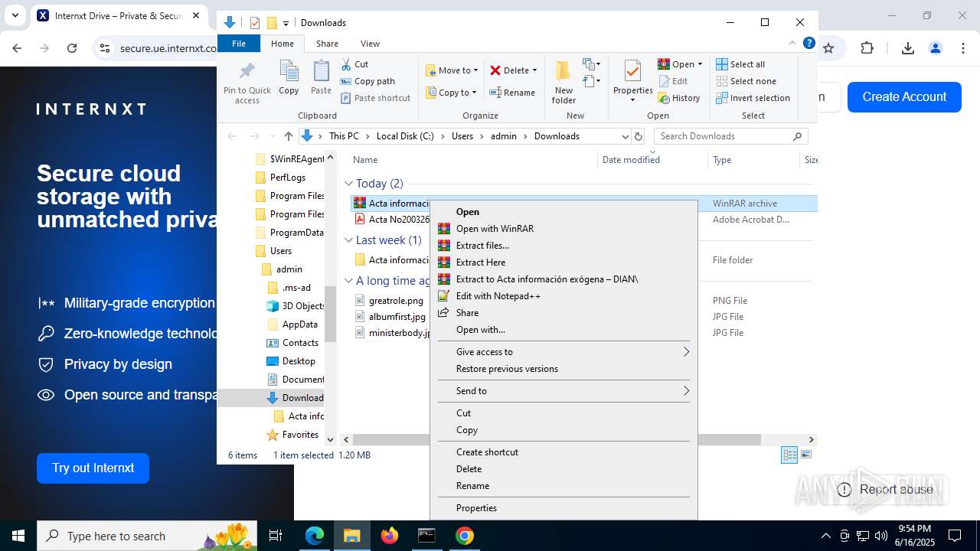
Task: Select Desktop in navigation tree
Action: [299, 361]
